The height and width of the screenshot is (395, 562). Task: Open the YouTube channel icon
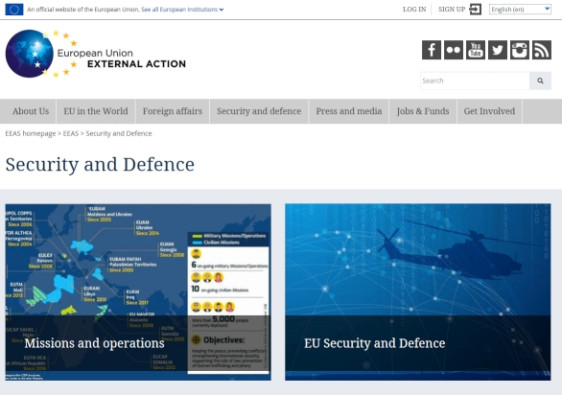pyautogui.click(x=476, y=50)
